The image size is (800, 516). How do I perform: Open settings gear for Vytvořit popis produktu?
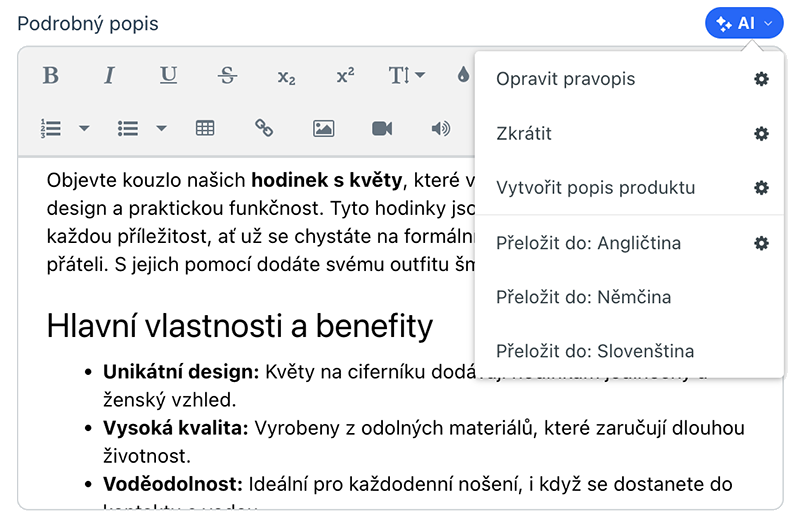click(761, 188)
